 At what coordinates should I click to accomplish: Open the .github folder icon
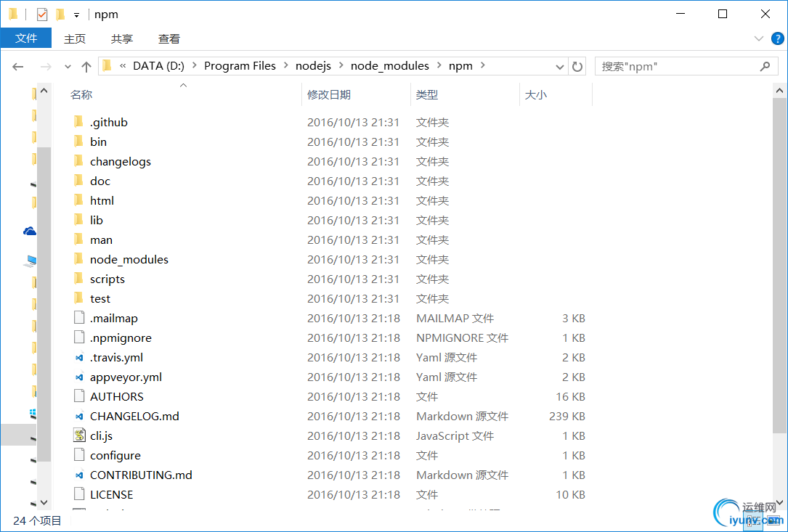(x=79, y=122)
